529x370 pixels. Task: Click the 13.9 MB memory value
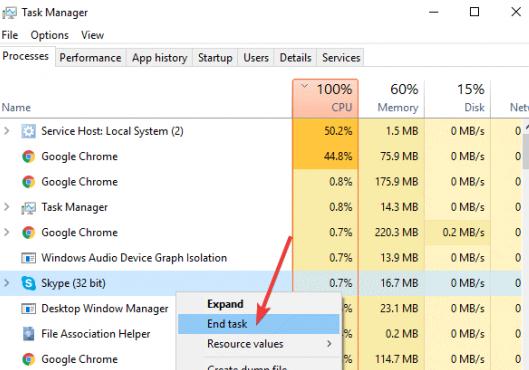coord(399,257)
